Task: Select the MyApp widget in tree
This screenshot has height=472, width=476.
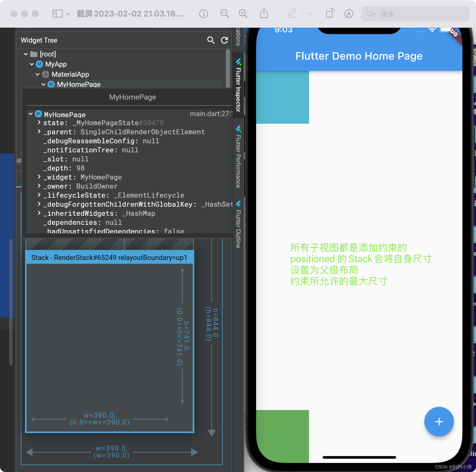Action: (x=56, y=64)
